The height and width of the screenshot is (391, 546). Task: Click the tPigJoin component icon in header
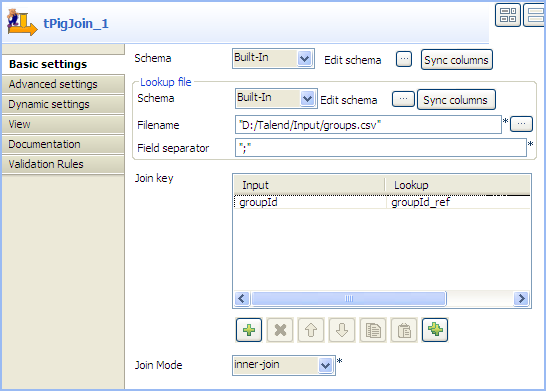coord(22,22)
